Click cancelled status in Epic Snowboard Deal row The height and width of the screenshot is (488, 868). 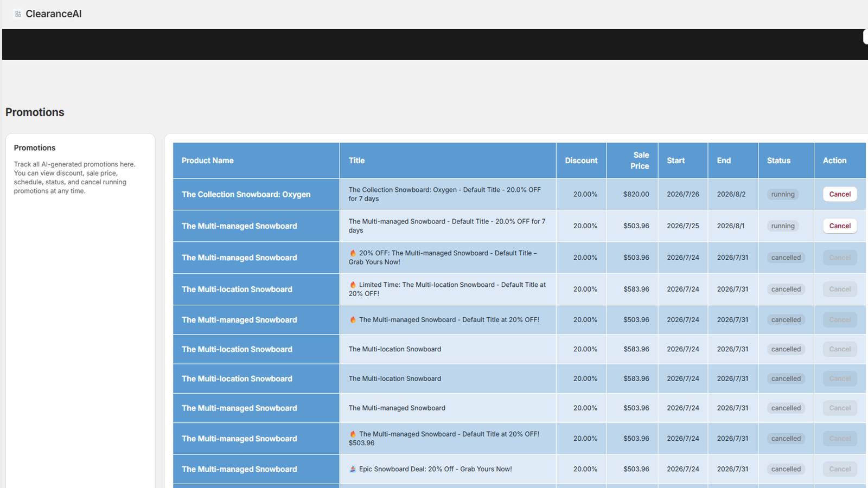[786, 469]
